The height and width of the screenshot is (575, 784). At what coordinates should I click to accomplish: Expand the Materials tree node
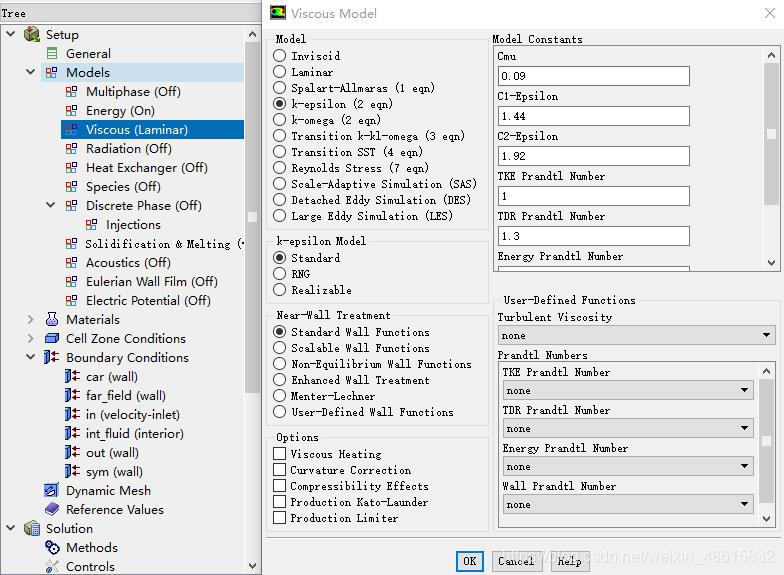30,319
